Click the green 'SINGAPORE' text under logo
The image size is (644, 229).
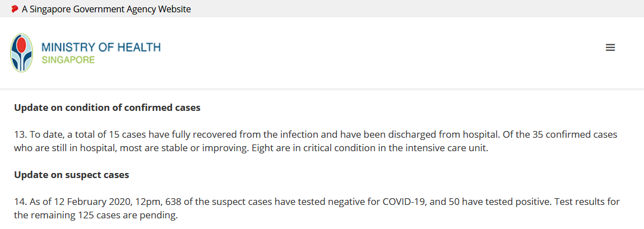pyautogui.click(x=68, y=60)
